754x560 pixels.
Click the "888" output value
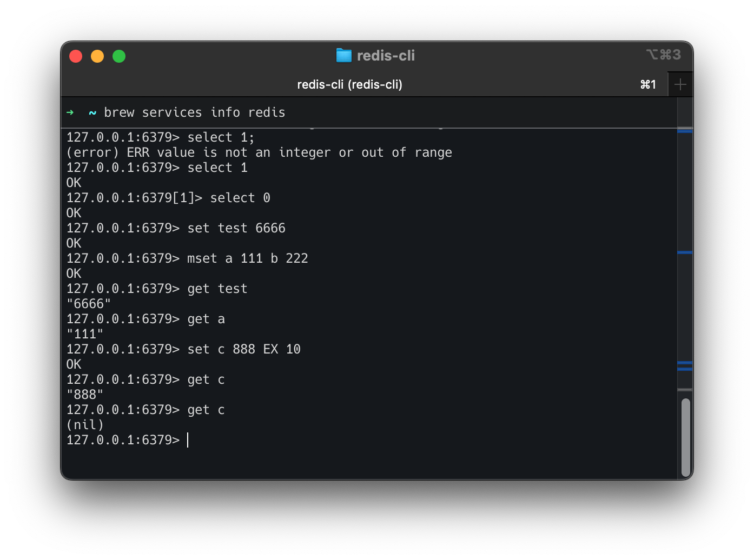[x=85, y=395]
